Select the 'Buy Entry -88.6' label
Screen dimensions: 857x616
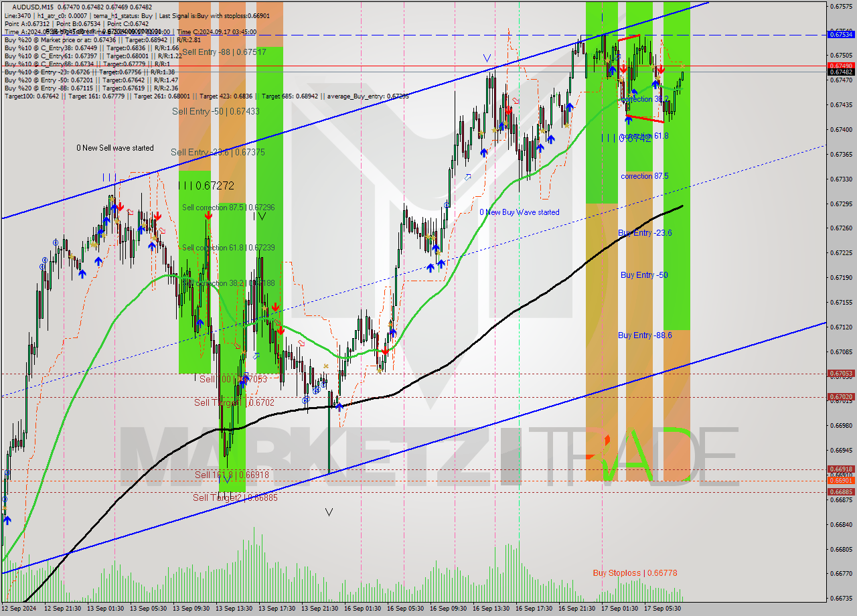click(645, 335)
